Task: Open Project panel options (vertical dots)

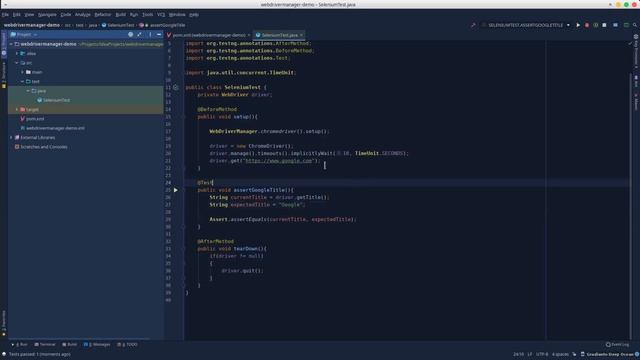Action: point(150,35)
